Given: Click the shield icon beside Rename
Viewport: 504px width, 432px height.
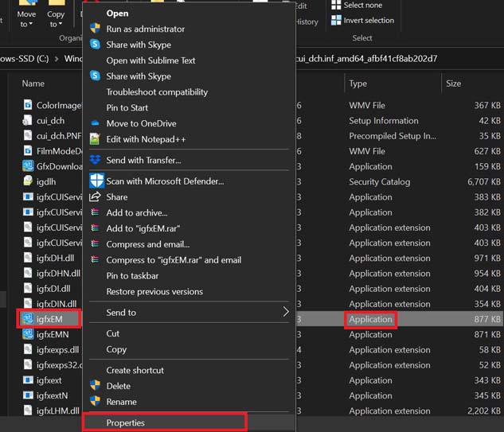Looking at the screenshot, I should (95, 401).
